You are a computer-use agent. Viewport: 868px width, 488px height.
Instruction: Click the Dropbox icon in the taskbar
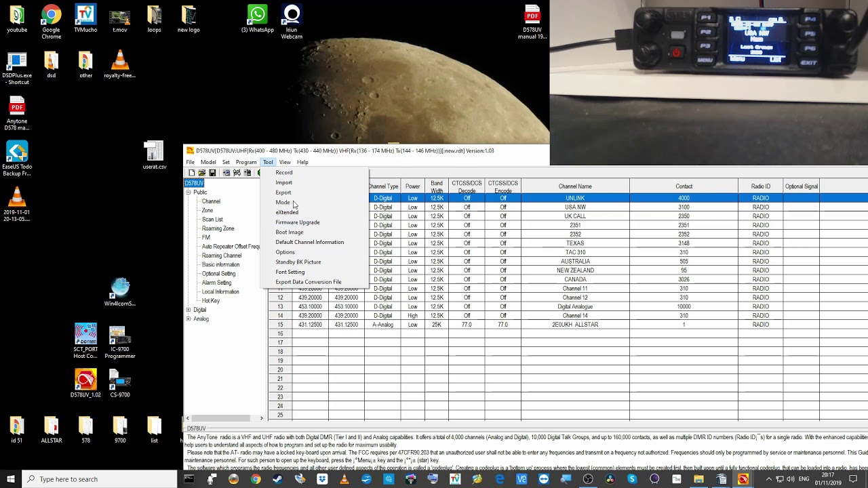click(322, 479)
